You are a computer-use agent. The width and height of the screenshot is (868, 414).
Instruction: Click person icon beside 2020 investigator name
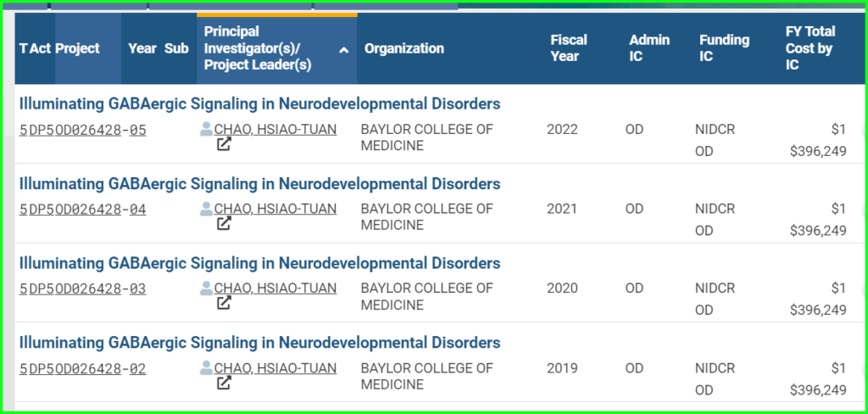point(206,288)
